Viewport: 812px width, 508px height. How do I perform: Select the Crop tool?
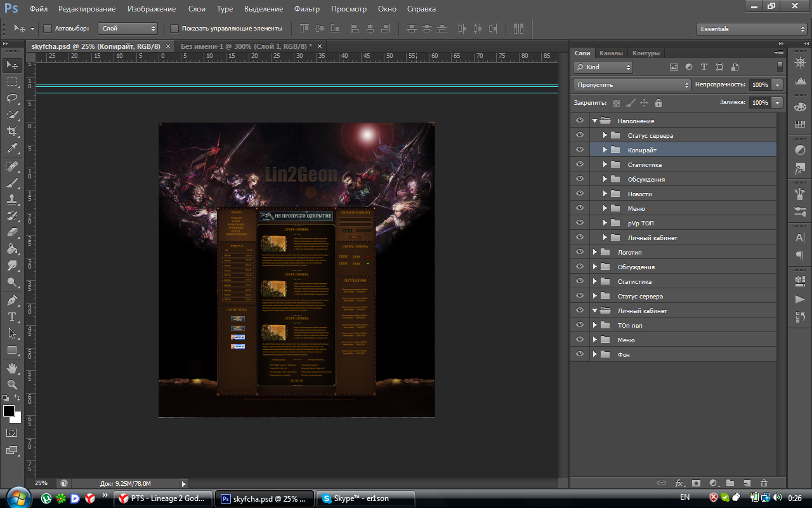tap(12, 131)
